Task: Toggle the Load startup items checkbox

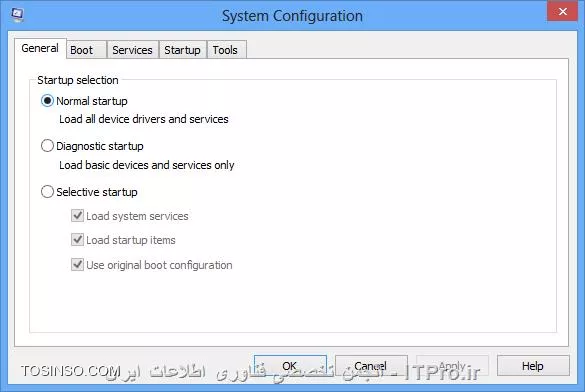Action: [x=77, y=239]
